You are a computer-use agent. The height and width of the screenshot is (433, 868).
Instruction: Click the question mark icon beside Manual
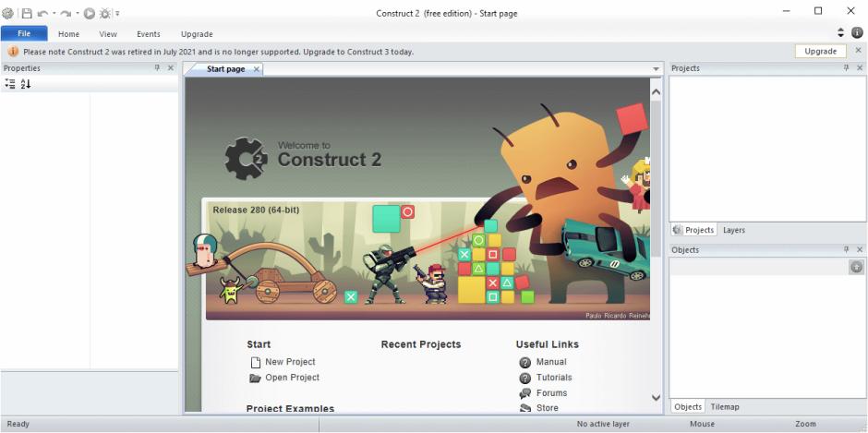(x=524, y=363)
